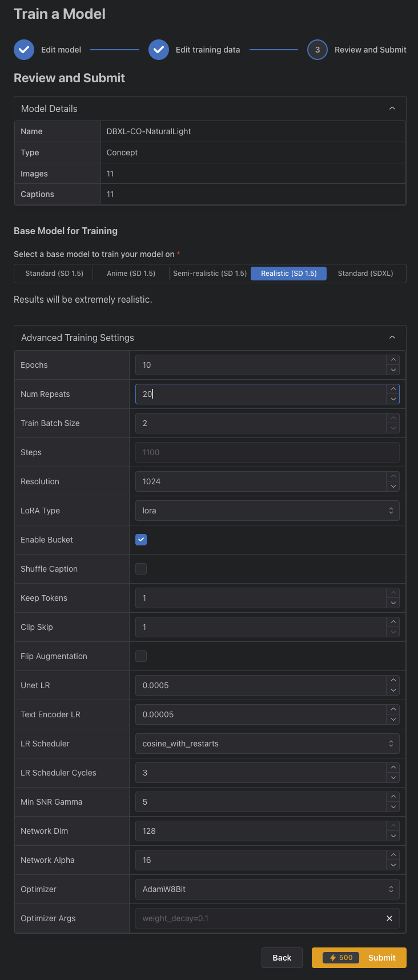Select the Standard (SDXL) base model
This screenshot has width=418, height=980.
(x=365, y=274)
